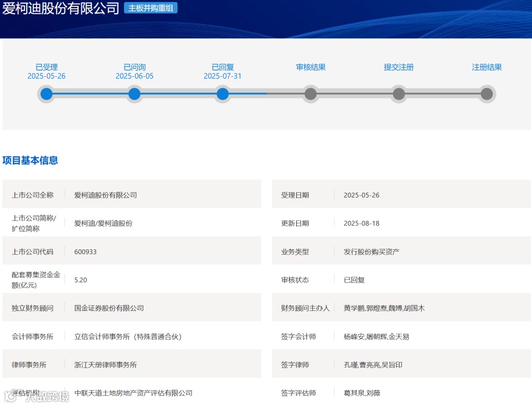Click 中联天道土地房地产资产评估有限公司
This screenshot has width=532, height=406.
[133, 393]
